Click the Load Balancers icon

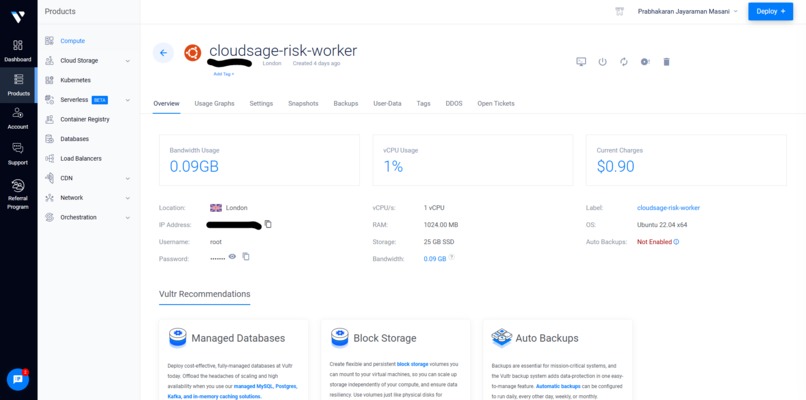tap(49, 158)
